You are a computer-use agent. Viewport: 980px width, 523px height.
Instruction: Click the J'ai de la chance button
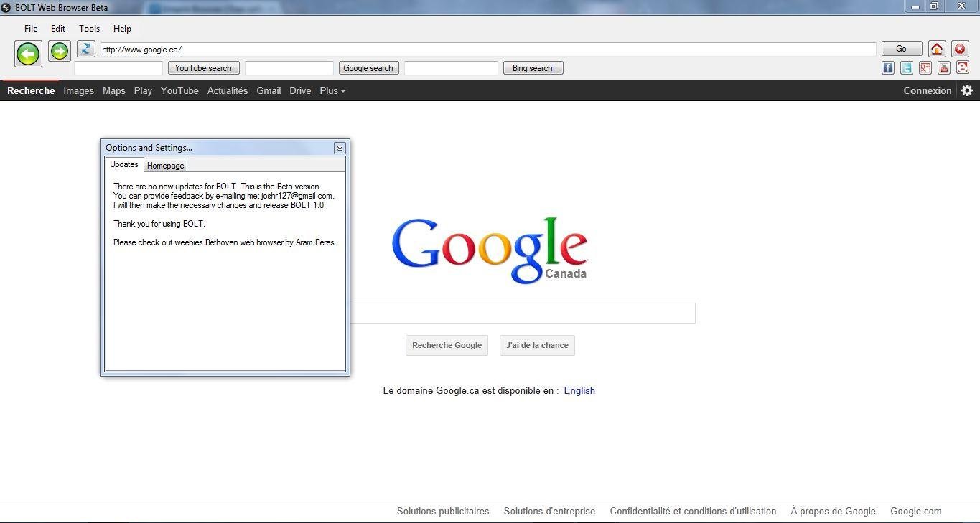point(537,345)
